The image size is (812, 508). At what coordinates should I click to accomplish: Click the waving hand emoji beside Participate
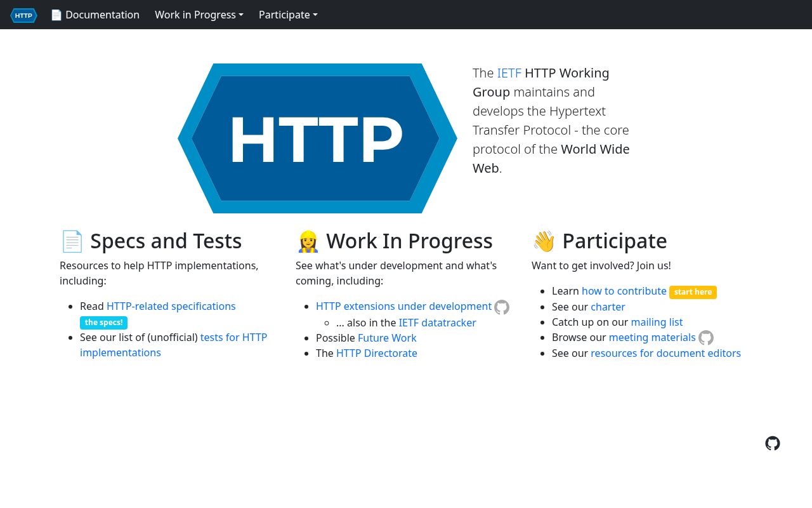click(x=544, y=241)
